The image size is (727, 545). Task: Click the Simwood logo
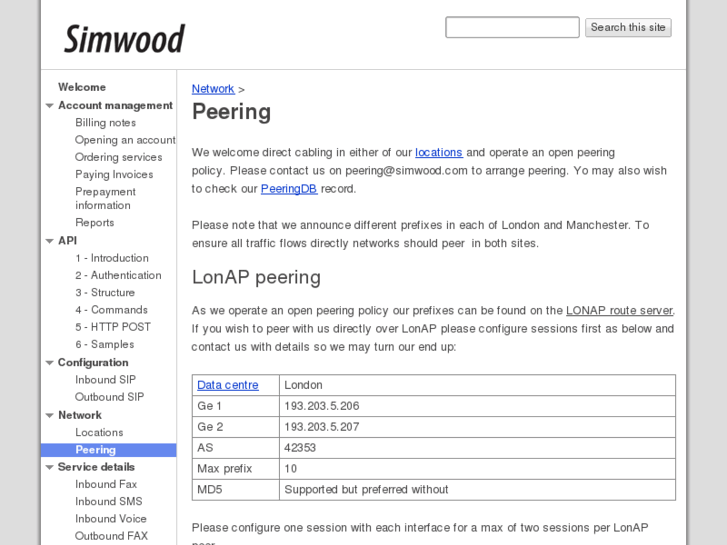click(x=124, y=39)
